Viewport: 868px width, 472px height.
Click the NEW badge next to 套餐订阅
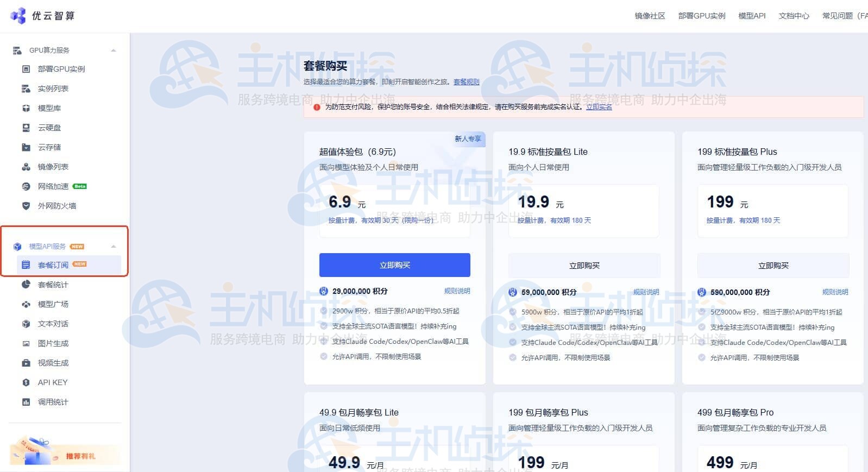(80, 265)
